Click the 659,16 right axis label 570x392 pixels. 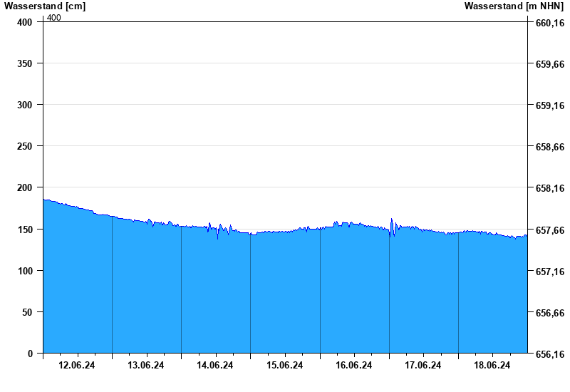549,106
